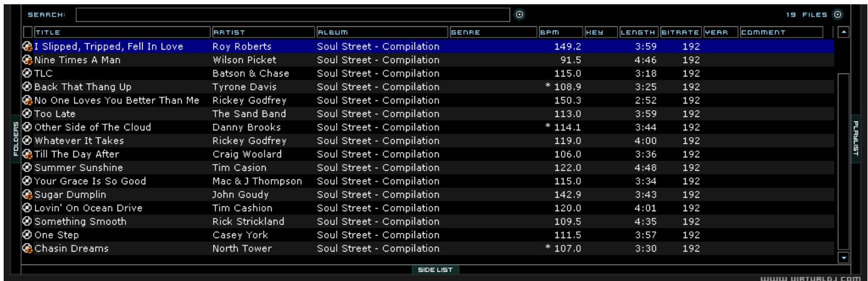868x281 pixels.
Task: Sort tracks by the LENGTH column
Action: point(638,31)
